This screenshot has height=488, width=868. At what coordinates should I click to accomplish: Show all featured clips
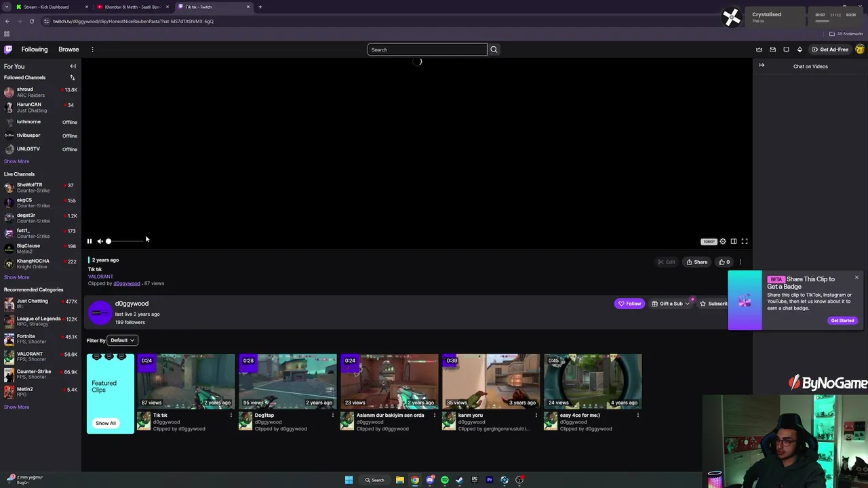click(x=106, y=423)
